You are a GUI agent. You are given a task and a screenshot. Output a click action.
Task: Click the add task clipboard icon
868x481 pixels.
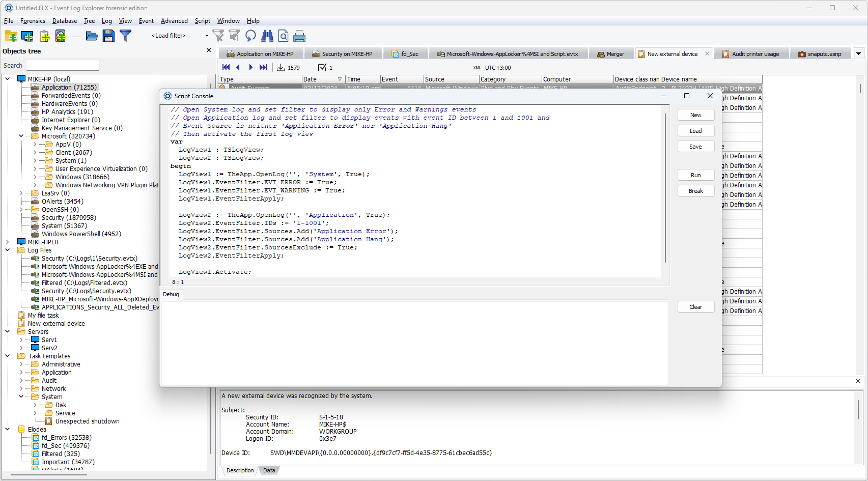[44, 36]
